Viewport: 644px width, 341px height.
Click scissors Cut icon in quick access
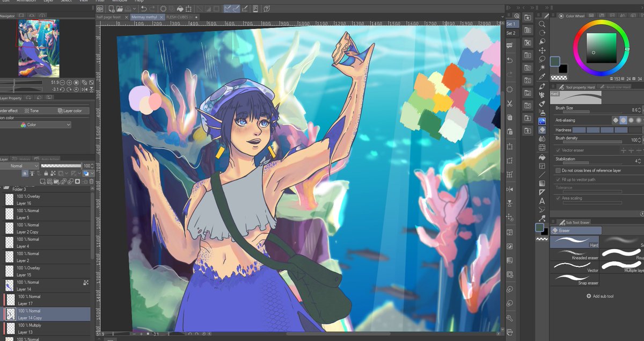tap(510, 103)
